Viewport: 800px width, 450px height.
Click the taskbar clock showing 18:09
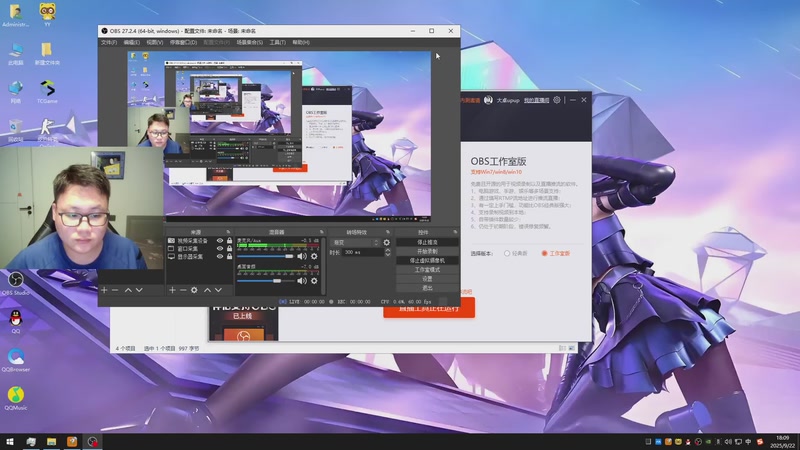click(782, 441)
